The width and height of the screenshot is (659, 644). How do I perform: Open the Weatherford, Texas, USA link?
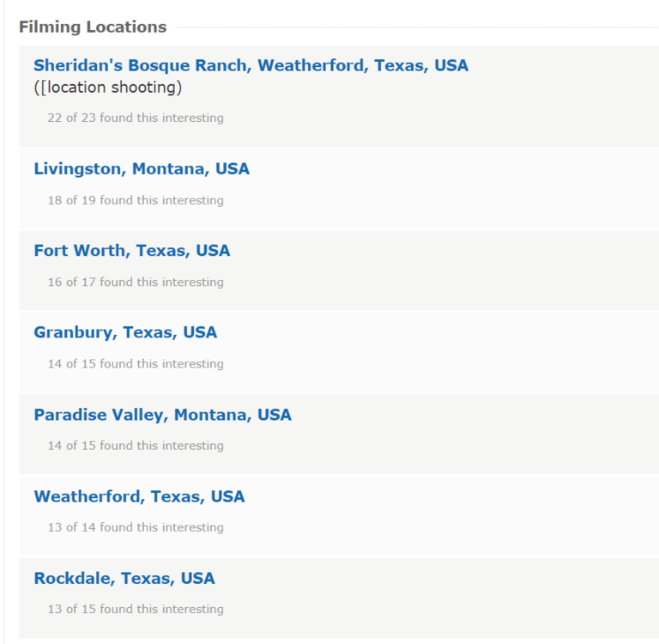click(139, 496)
